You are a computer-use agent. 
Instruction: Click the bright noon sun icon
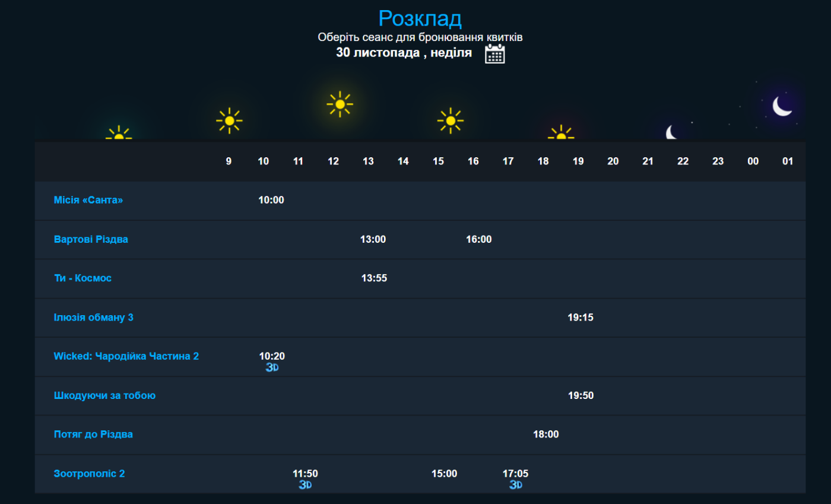coord(340,104)
